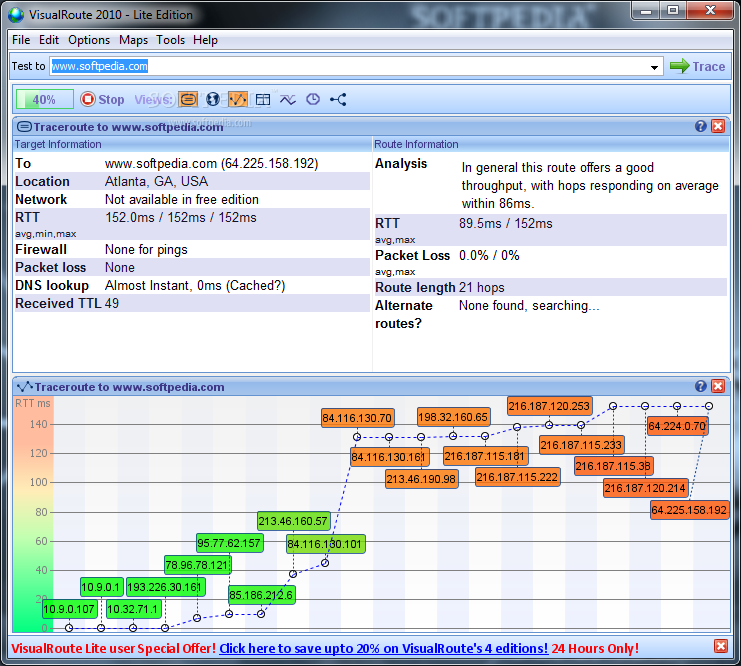Select hop label 216.187.120.214
741x666 pixels.
646,488
